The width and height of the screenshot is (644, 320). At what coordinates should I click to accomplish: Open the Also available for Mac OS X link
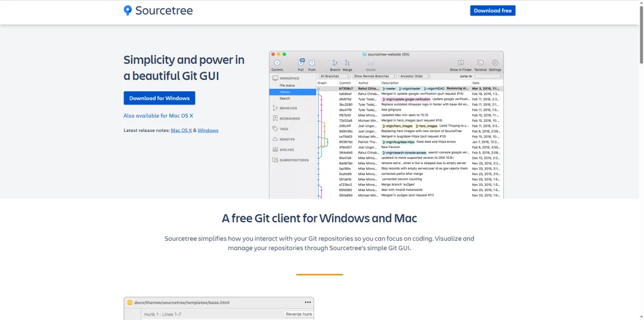[x=158, y=116]
